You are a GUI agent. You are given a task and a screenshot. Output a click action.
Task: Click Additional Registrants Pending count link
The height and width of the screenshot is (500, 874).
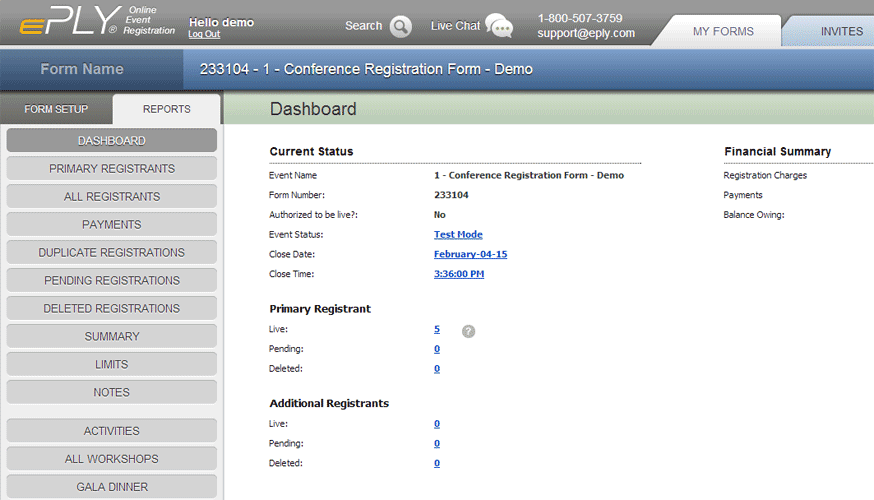point(437,443)
